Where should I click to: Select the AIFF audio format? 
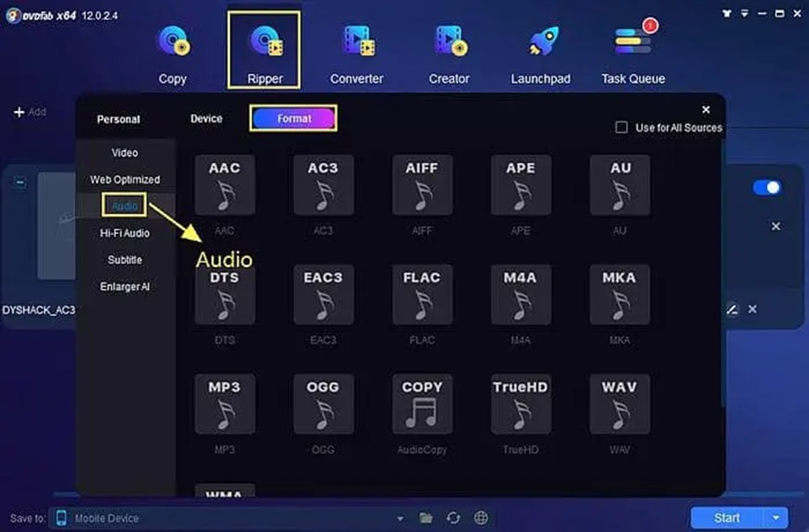422,185
